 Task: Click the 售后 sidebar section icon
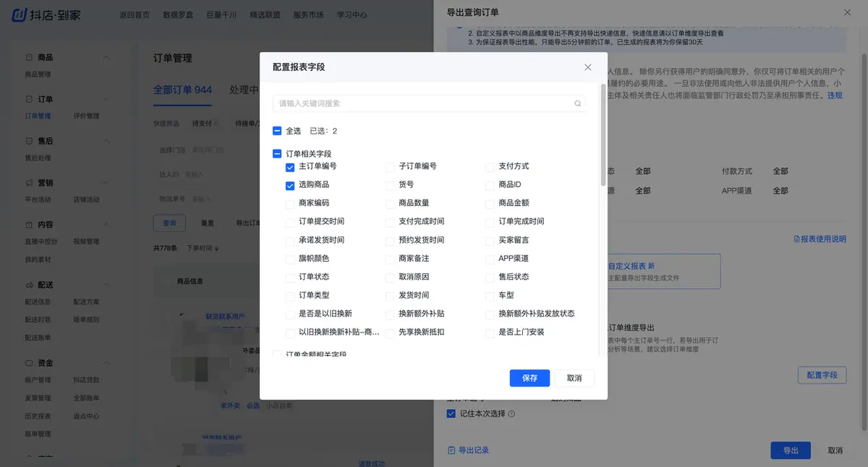(x=29, y=141)
